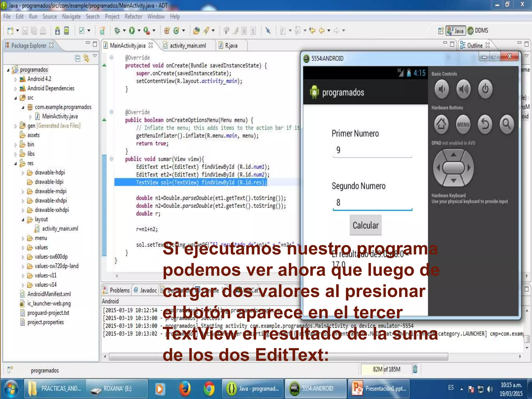Click the garbage collector trash icon
The image size is (532, 399).
coord(415,369)
